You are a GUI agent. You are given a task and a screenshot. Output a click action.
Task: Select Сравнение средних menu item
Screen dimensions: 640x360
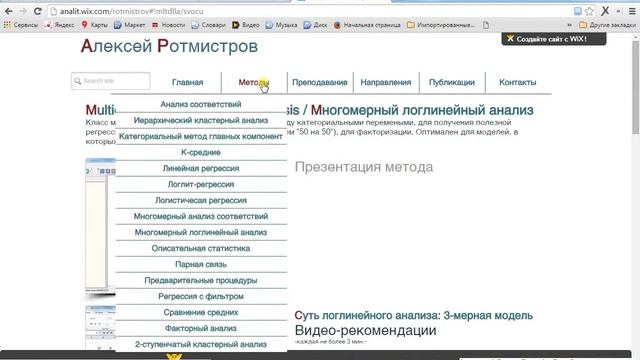(x=201, y=312)
